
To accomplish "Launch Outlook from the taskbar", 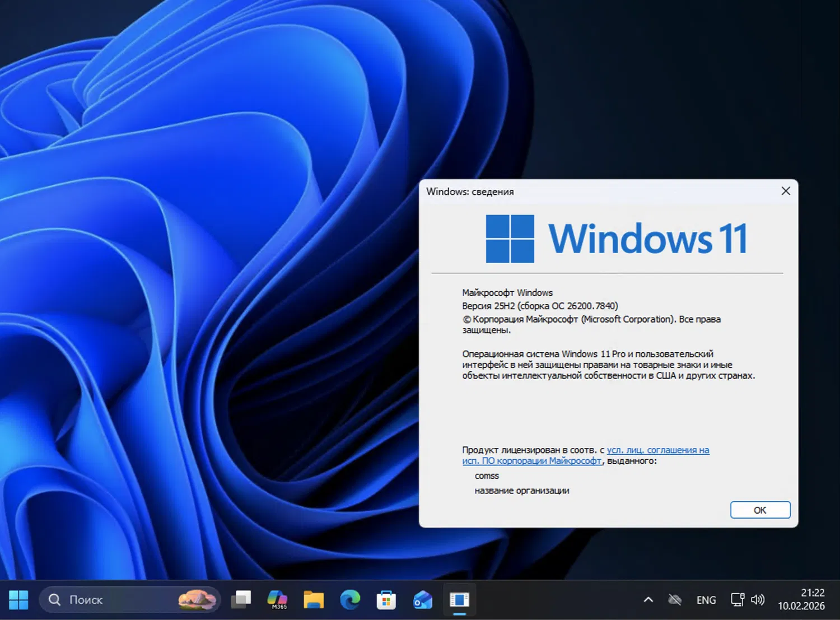I will click(423, 599).
